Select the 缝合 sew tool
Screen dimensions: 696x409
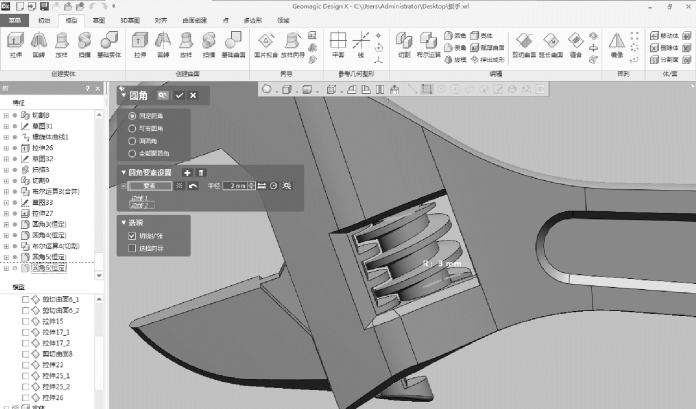pos(575,45)
